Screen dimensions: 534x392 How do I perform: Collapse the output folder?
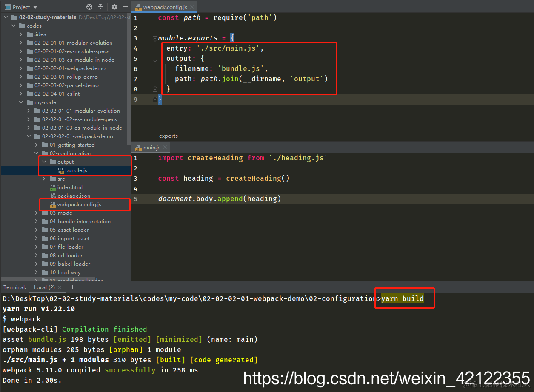click(44, 162)
